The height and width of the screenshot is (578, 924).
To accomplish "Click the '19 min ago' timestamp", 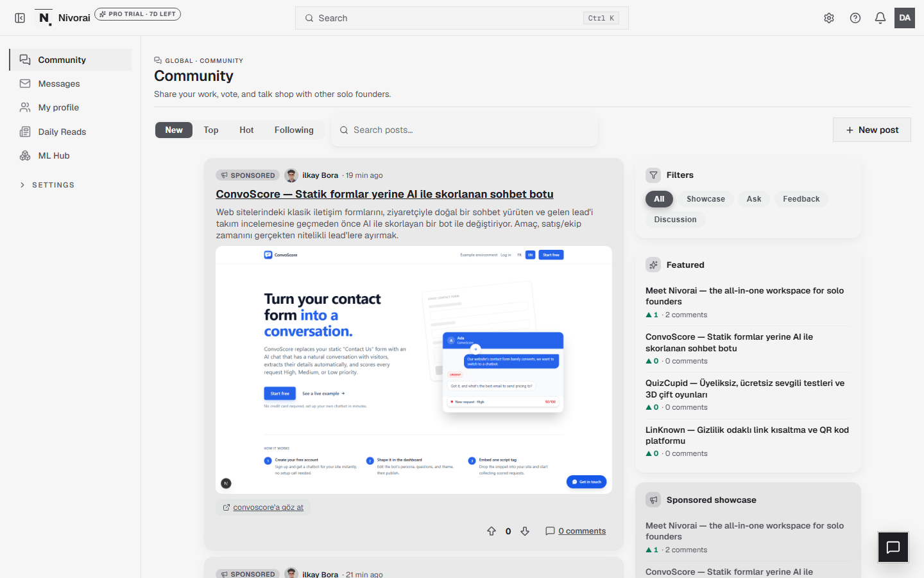I will (364, 175).
